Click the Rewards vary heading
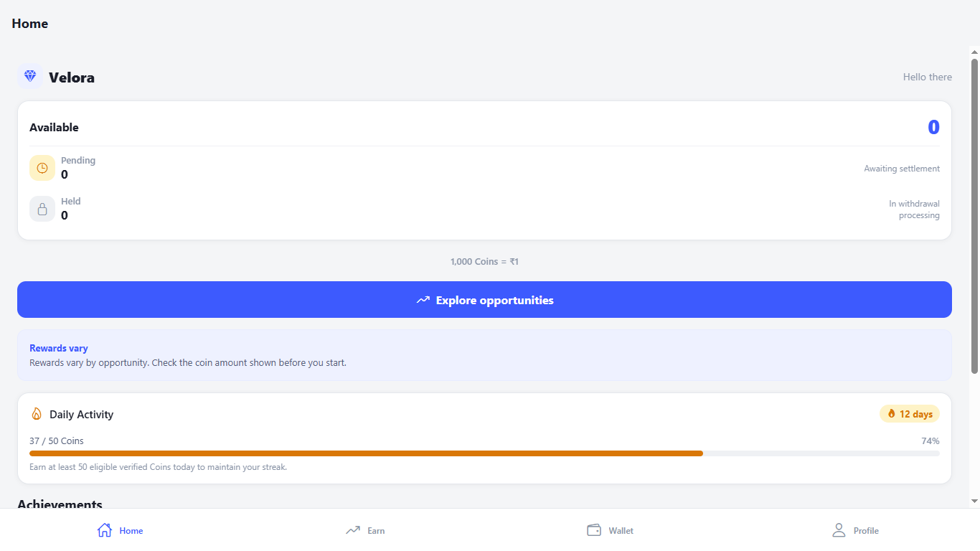The image size is (980, 551). 59,348
